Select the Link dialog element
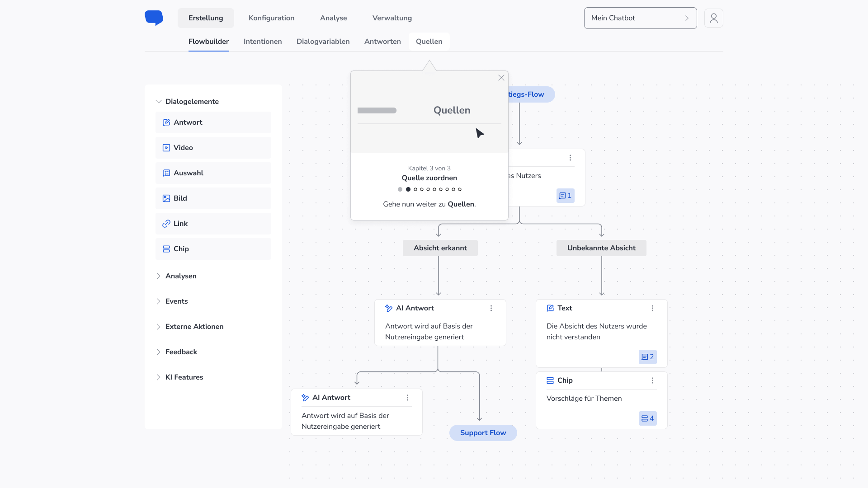Screen dimensions: 868x488 (213, 224)
